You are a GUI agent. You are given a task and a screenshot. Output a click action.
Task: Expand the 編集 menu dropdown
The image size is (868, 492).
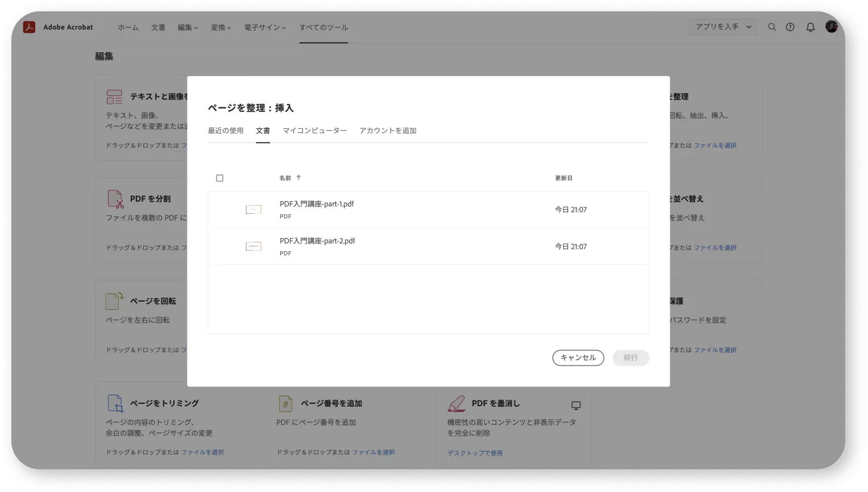pyautogui.click(x=188, y=27)
